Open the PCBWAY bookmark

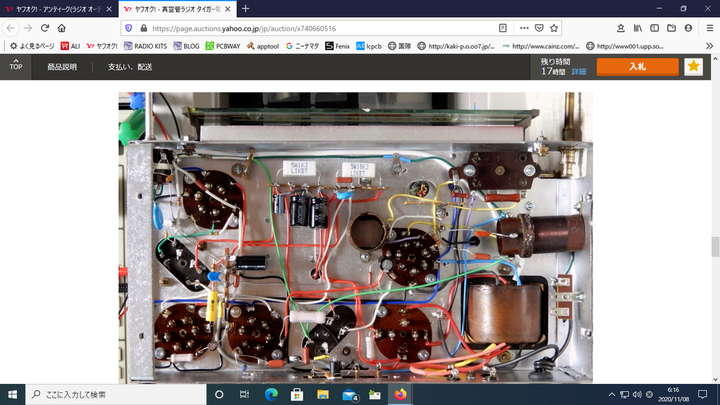(224, 46)
